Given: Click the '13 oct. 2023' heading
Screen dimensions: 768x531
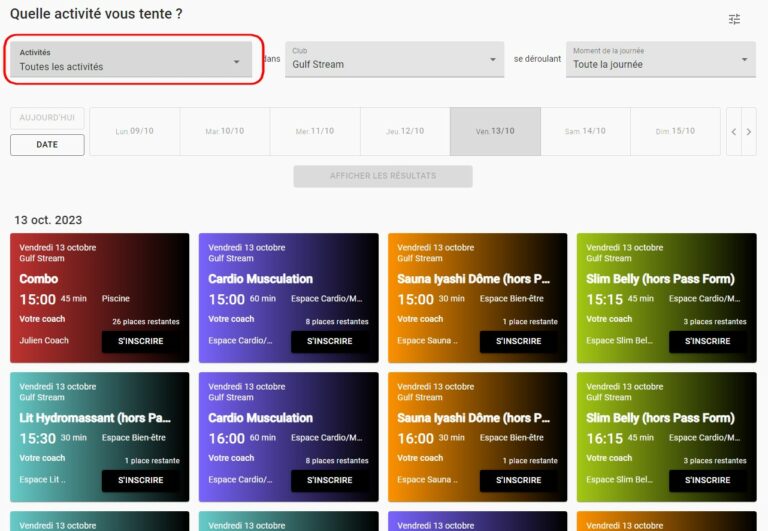Looking at the screenshot, I should (x=48, y=220).
